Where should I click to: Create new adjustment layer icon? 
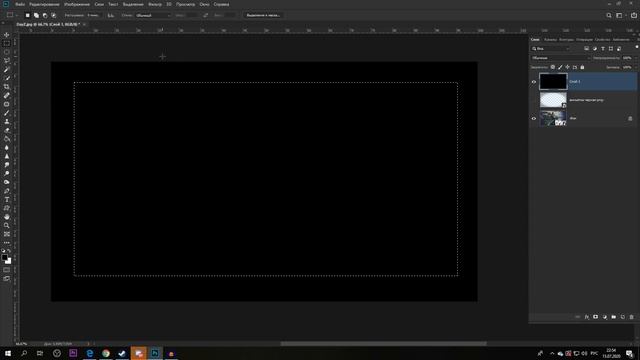(604, 317)
